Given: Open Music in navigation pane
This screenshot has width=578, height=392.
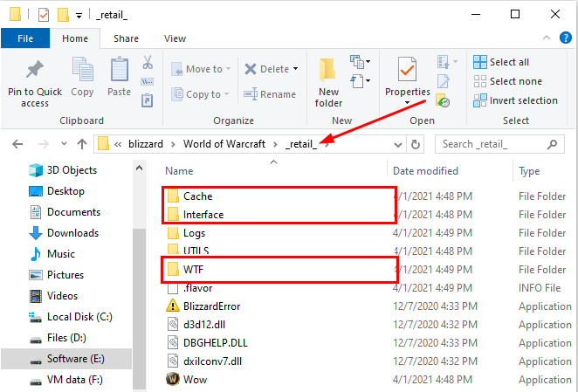Looking at the screenshot, I should pos(52,254).
